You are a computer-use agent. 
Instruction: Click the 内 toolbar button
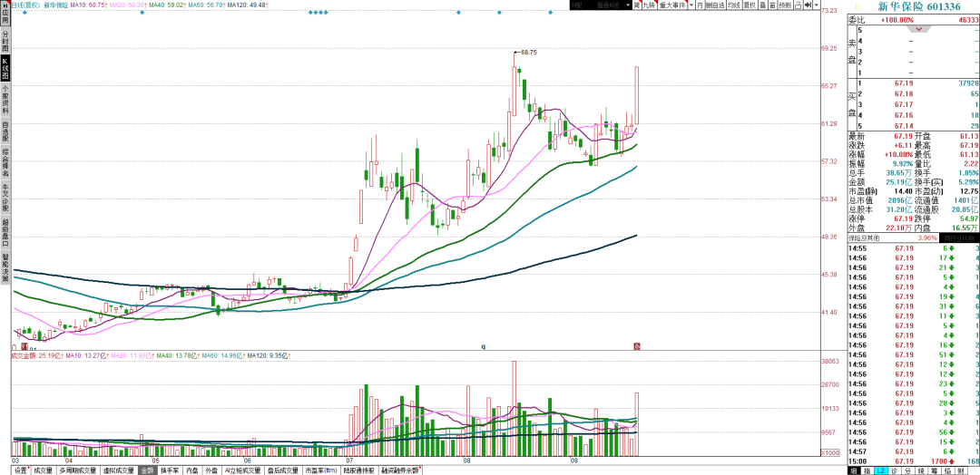(x=700, y=5)
